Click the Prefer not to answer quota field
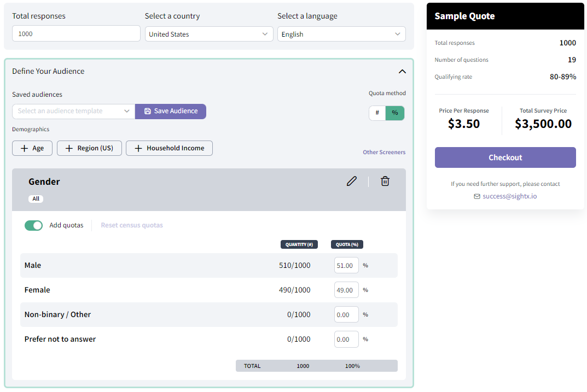This screenshot has width=587, height=392. click(346, 340)
